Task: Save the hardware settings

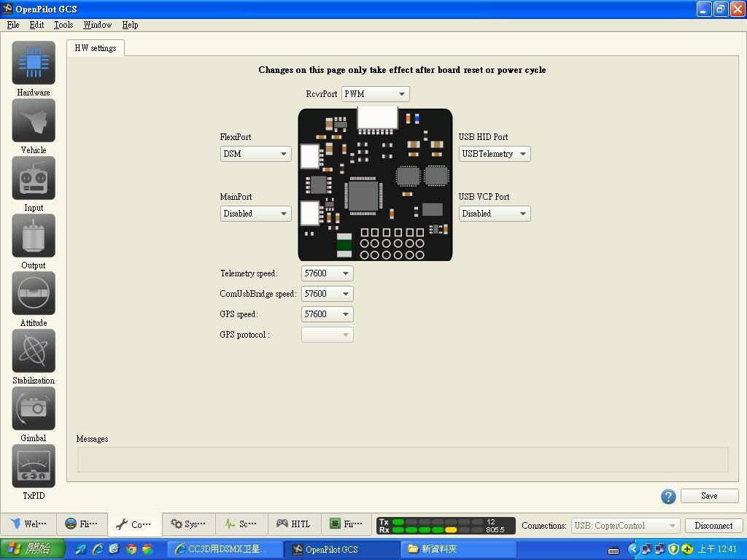Action: [709, 496]
